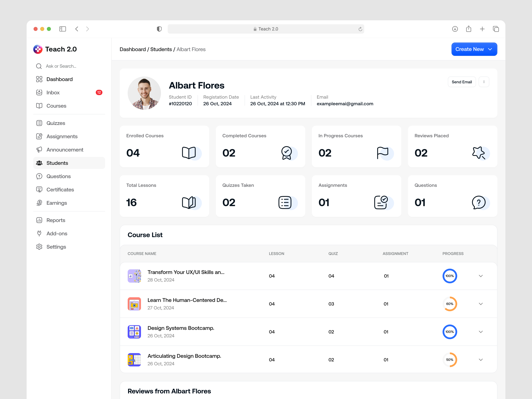The image size is (532, 399).
Task: Select the Quizzes section icon
Action: point(40,123)
